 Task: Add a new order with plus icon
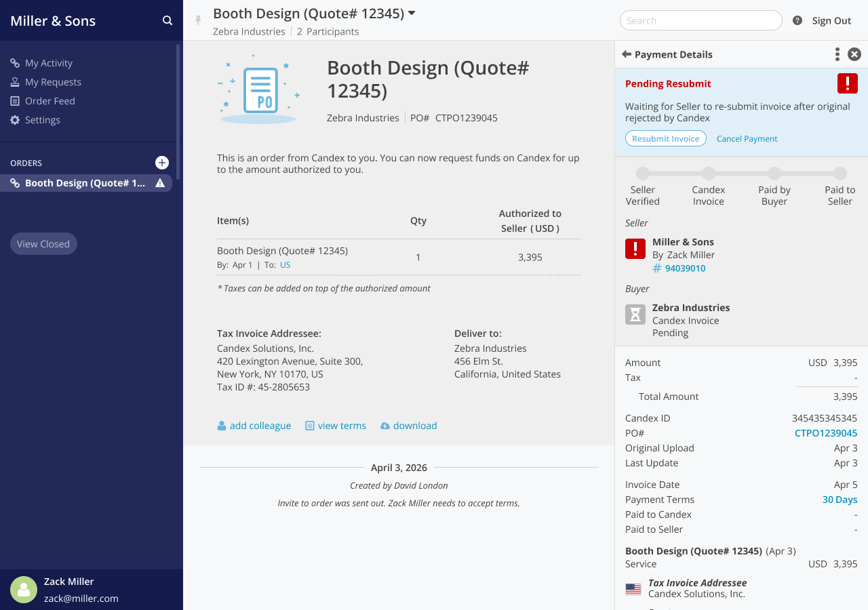pyautogui.click(x=162, y=163)
